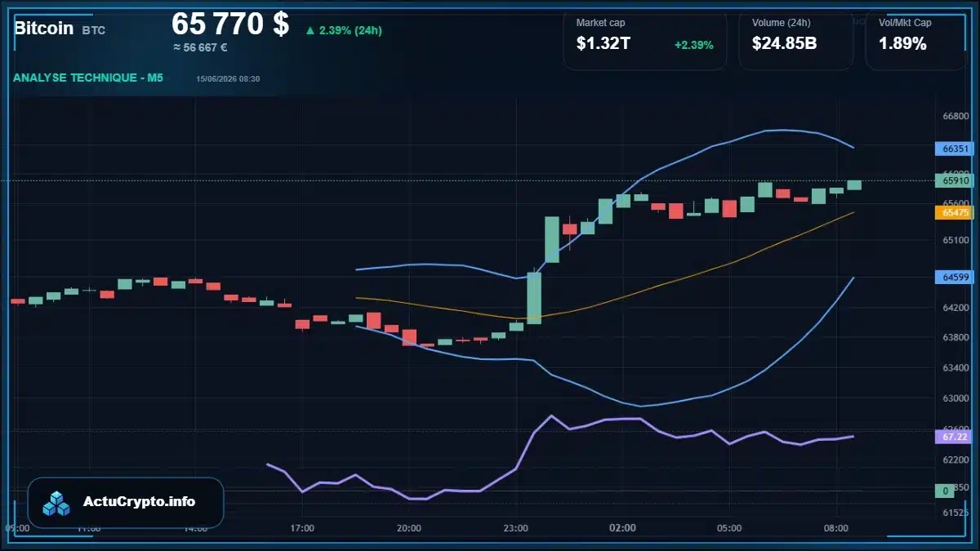Click the blue 66351 upper band tag
Screen dimensions: 980x551
point(955,149)
